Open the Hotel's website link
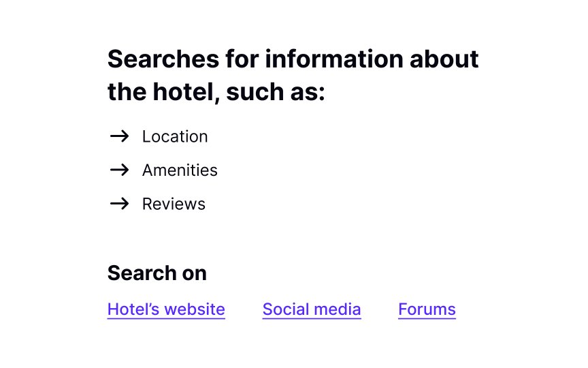The image size is (588, 368). [166, 309]
